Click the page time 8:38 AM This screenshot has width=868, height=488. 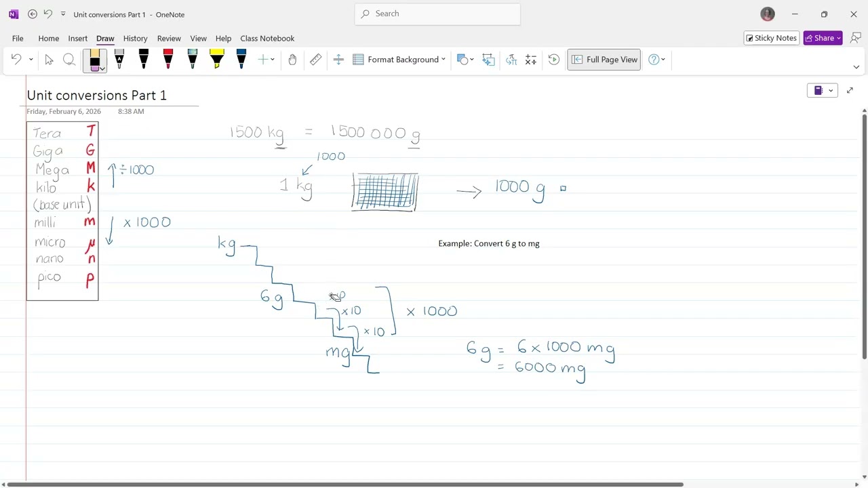[131, 111]
